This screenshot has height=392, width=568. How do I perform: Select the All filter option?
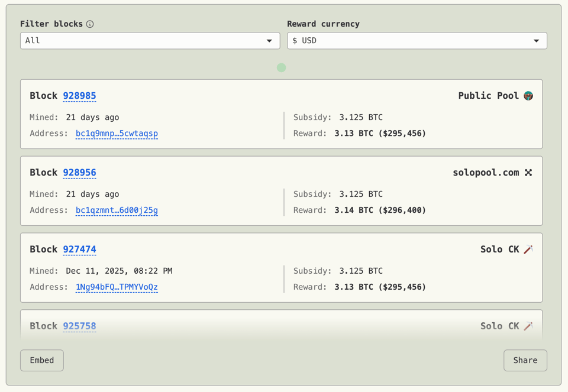(33, 40)
